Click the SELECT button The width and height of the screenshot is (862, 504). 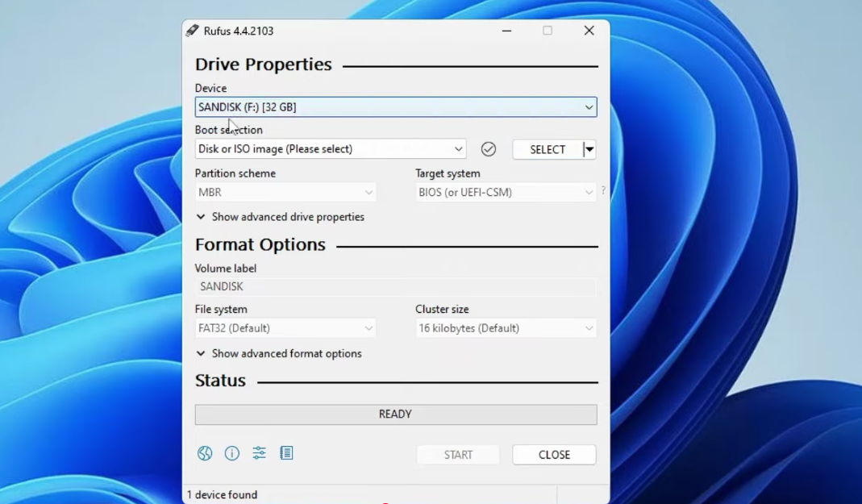tap(548, 149)
